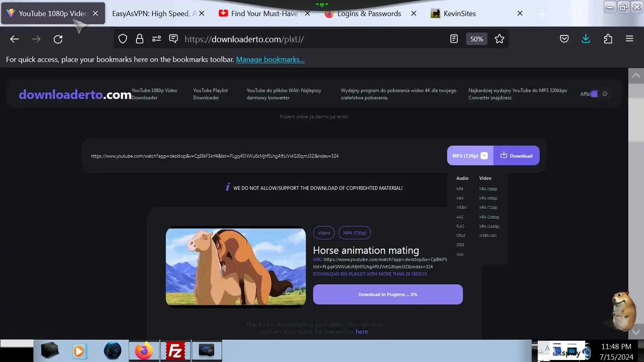Switch to Find Your Must-Have tab
Screen dimensions: 644x362
[x=264, y=13]
